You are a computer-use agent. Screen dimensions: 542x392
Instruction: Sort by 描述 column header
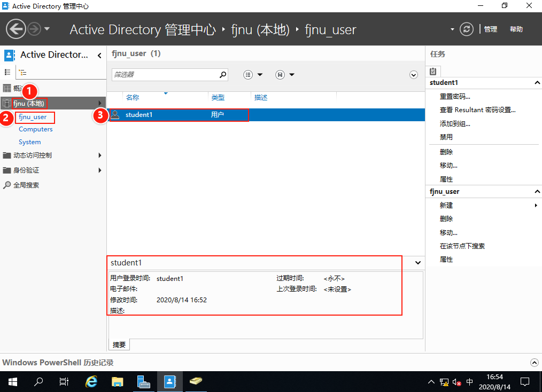coord(261,98)
